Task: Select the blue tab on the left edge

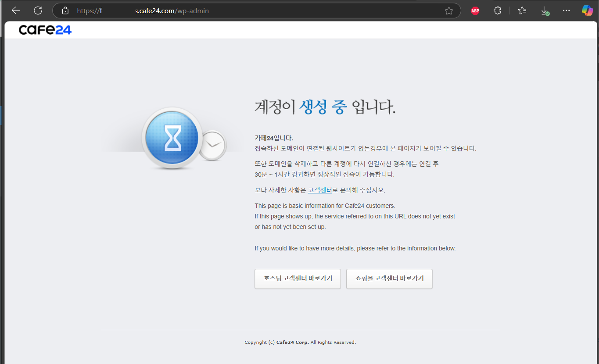Action: pyautogui.click(x=2, y=115)
